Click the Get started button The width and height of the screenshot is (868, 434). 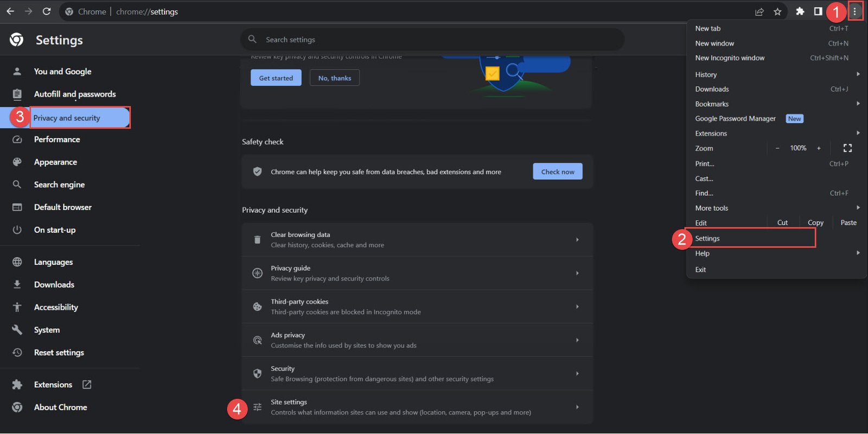(x=276, y=78)
